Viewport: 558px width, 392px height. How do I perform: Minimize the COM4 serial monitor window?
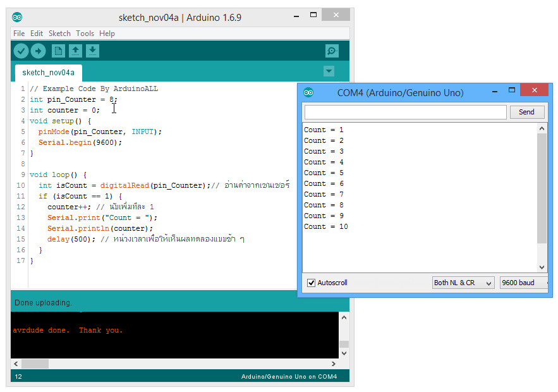(x=495, y=91)
